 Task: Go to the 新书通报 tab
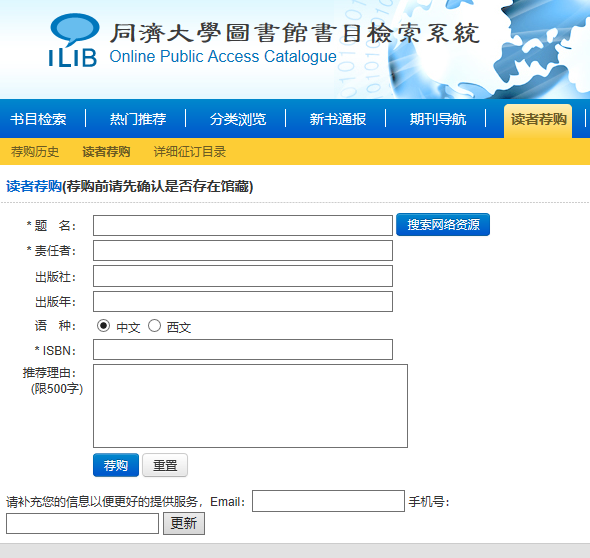point(338,119)
